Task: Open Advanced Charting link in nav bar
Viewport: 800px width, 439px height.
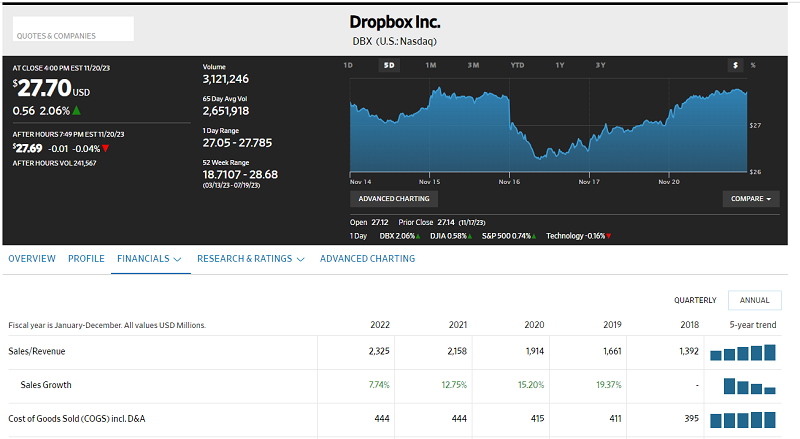Action: [x=367, y=259]
